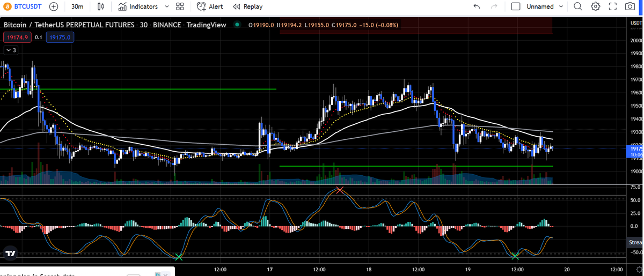Click the compare or add symbol plus icon
Screen dimensions: 644x276
[54, 6]
